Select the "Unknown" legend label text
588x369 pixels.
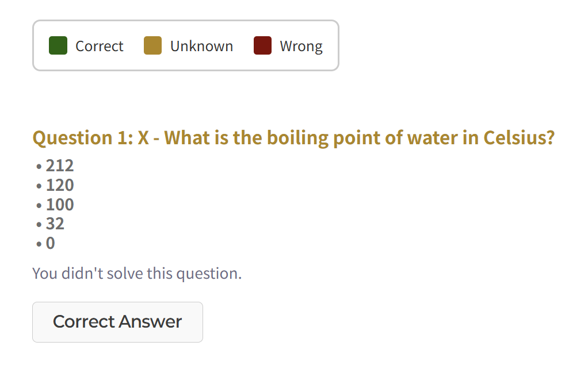[x=201, y=46]
